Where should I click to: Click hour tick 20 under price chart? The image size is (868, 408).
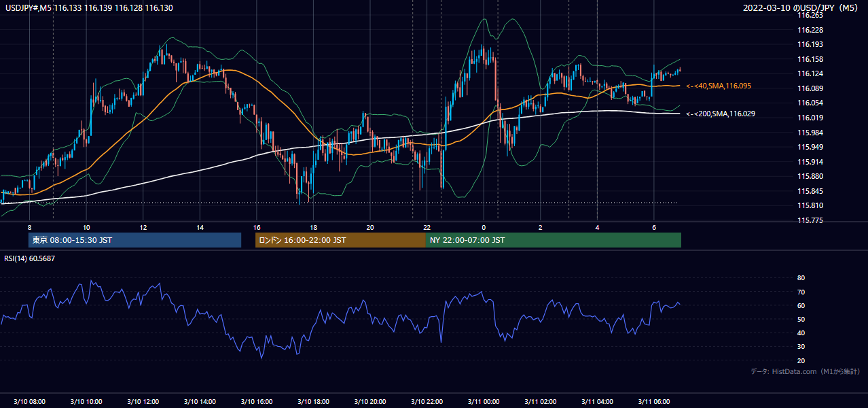point(369,227)
